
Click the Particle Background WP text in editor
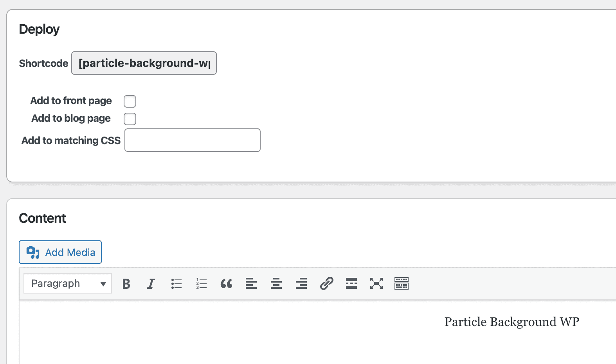pyautogui.click(x=512, y=322)
